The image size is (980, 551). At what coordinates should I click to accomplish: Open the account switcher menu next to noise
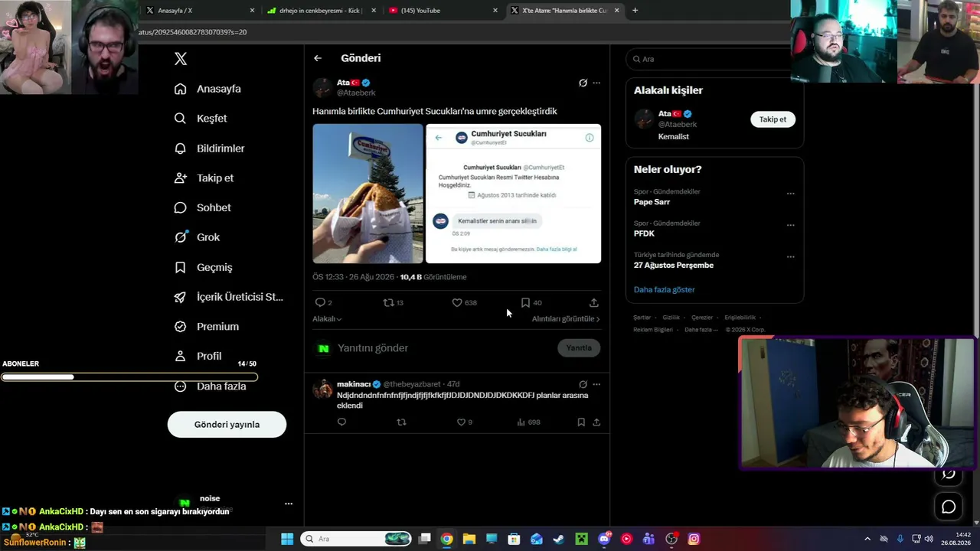289,504
